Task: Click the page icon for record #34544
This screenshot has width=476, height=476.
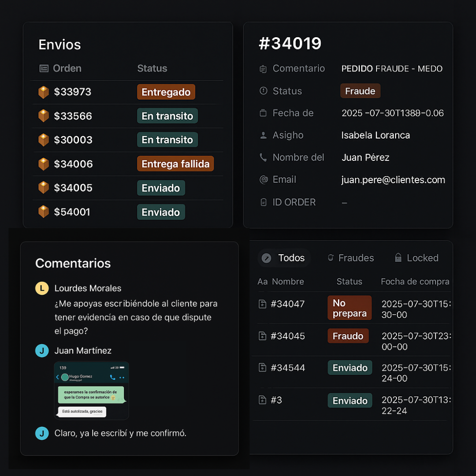Action: (262, 368)
